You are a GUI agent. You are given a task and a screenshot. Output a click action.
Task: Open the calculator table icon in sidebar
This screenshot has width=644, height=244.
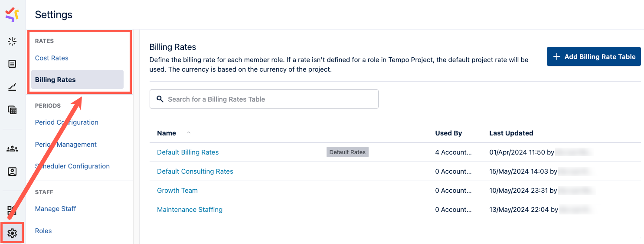pos(12,110)
